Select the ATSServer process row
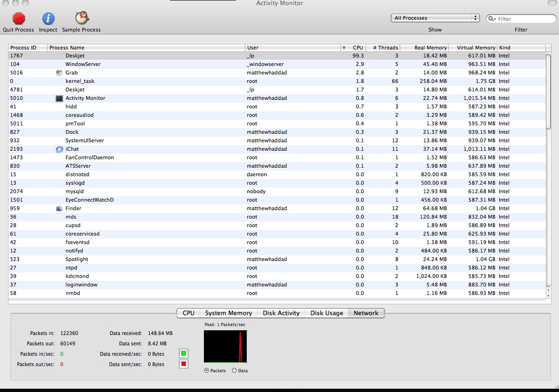 (x=277, y=166)
